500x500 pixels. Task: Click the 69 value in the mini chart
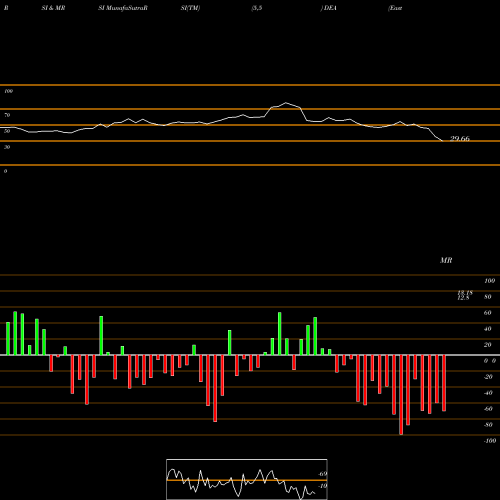(x=323, y=474)
